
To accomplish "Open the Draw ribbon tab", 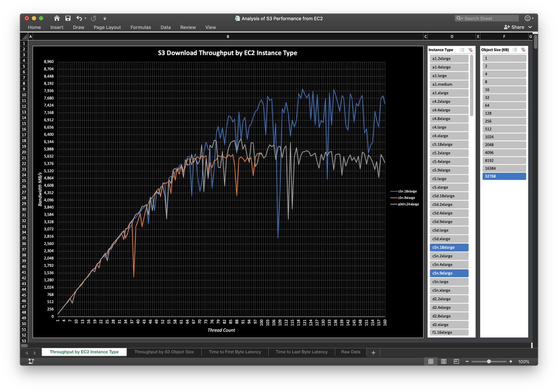I will (x=79, y=27).
